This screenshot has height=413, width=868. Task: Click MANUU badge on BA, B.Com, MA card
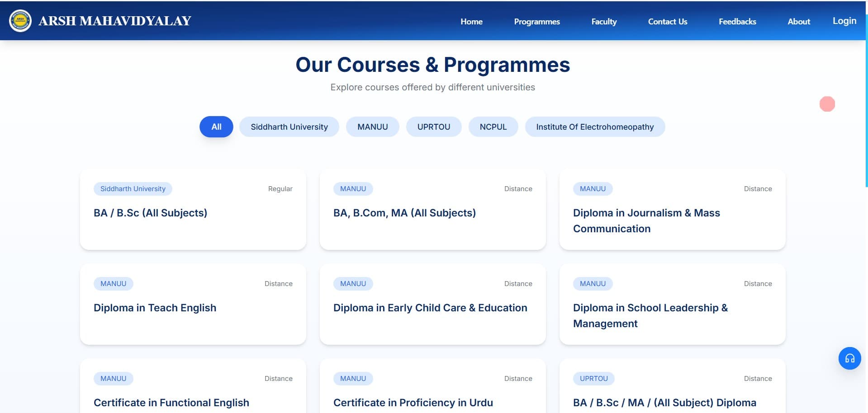pyautogui.click(x=353, y=189)
